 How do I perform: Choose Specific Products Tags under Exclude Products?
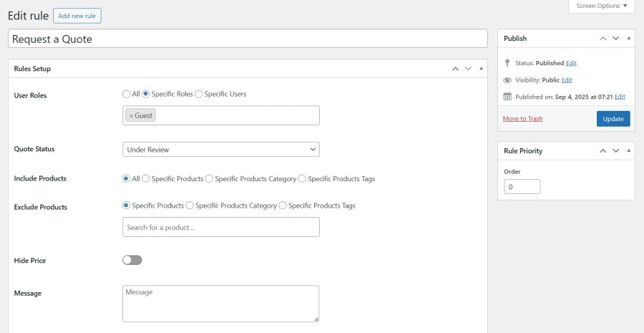point(283,206)
